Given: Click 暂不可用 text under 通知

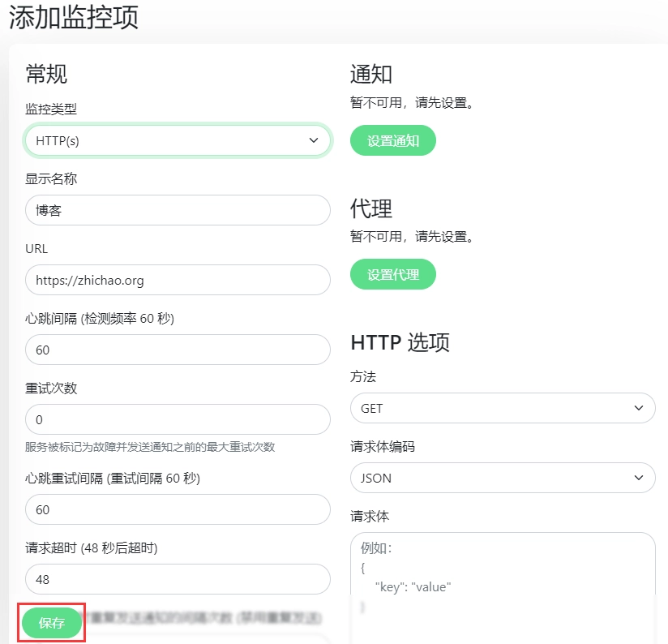Looking at the screenshot, I should pyautogui.click(x=412, y=103).
